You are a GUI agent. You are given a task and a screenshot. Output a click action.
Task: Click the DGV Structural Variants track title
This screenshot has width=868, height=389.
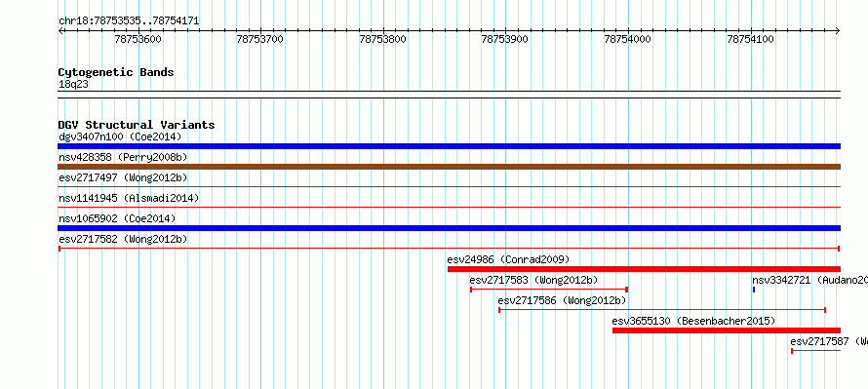137,125
